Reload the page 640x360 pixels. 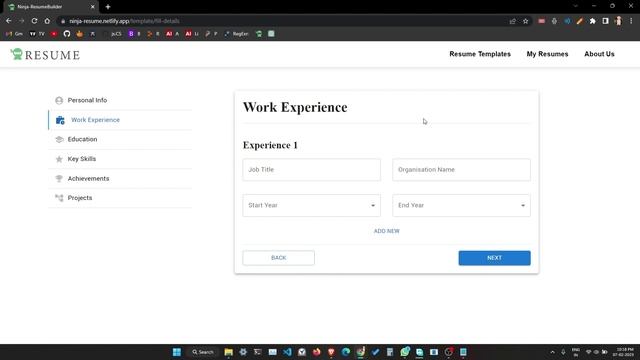tap(34, 21)
